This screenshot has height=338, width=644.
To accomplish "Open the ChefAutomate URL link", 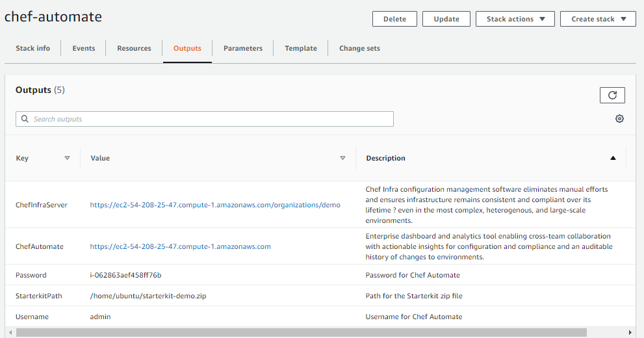I will [180, 246].
